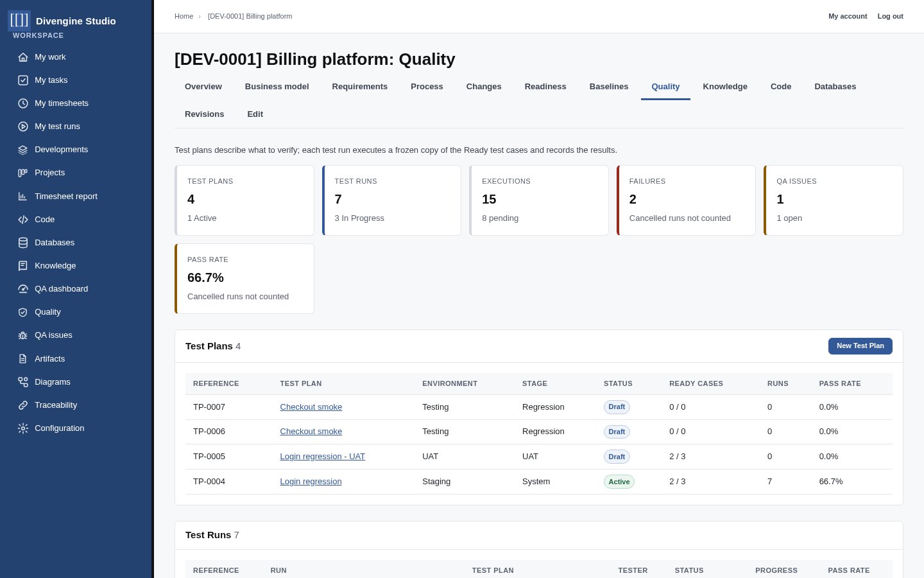
Task: Open the TP-0004 Login regression link
Action: [311, 482]
